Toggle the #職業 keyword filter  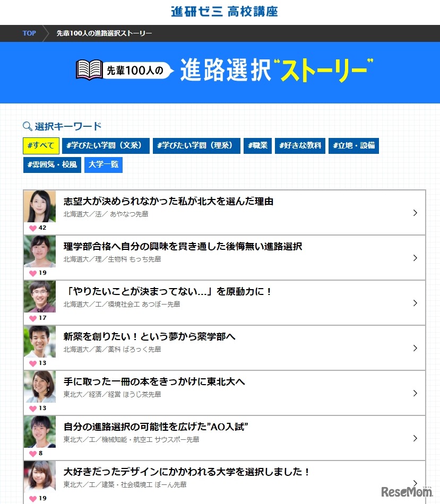click(x=257, y=146)
